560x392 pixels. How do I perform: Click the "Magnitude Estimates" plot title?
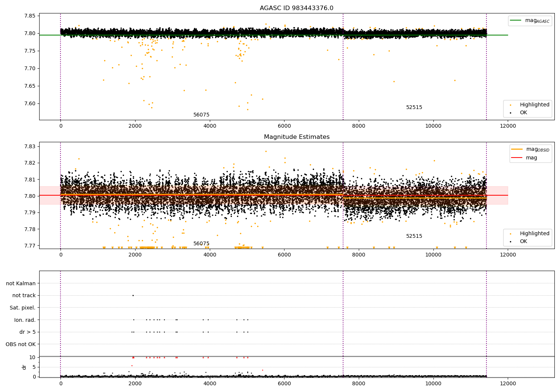tap(296, 137)
